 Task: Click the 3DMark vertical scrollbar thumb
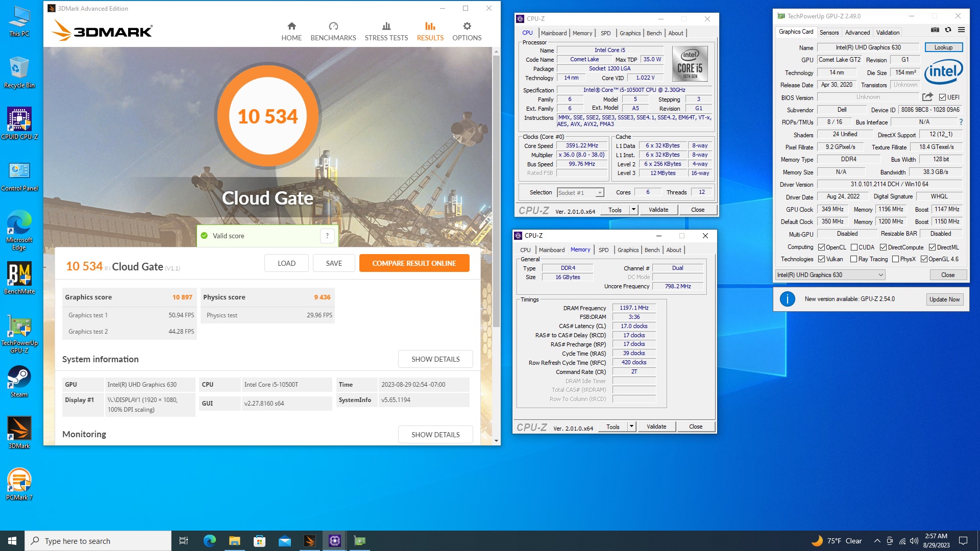click(496, 191)
